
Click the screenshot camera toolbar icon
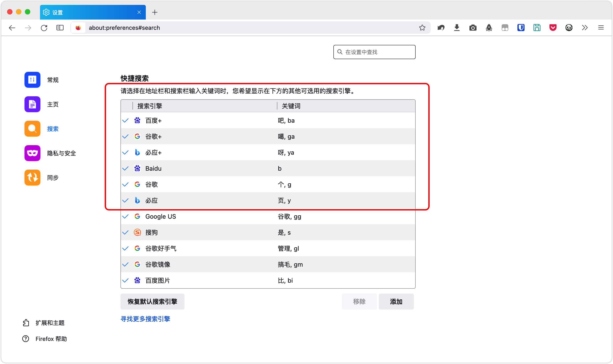[x=473, y=28]
